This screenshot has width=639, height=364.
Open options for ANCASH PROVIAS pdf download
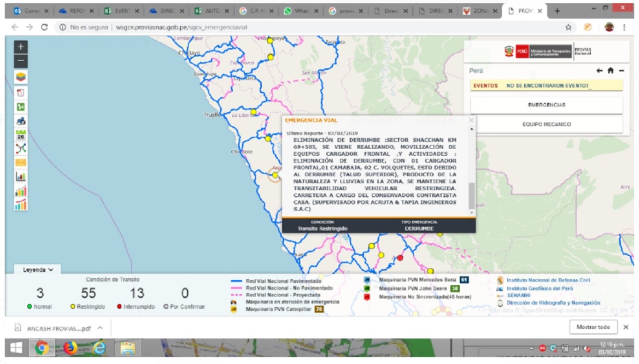coord(100,328)
